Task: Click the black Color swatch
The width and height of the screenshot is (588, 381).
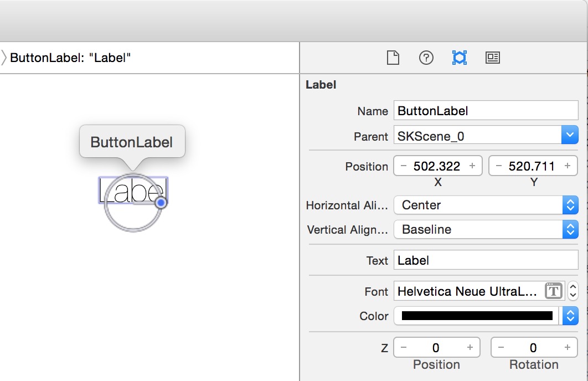Action: point(477,316)
